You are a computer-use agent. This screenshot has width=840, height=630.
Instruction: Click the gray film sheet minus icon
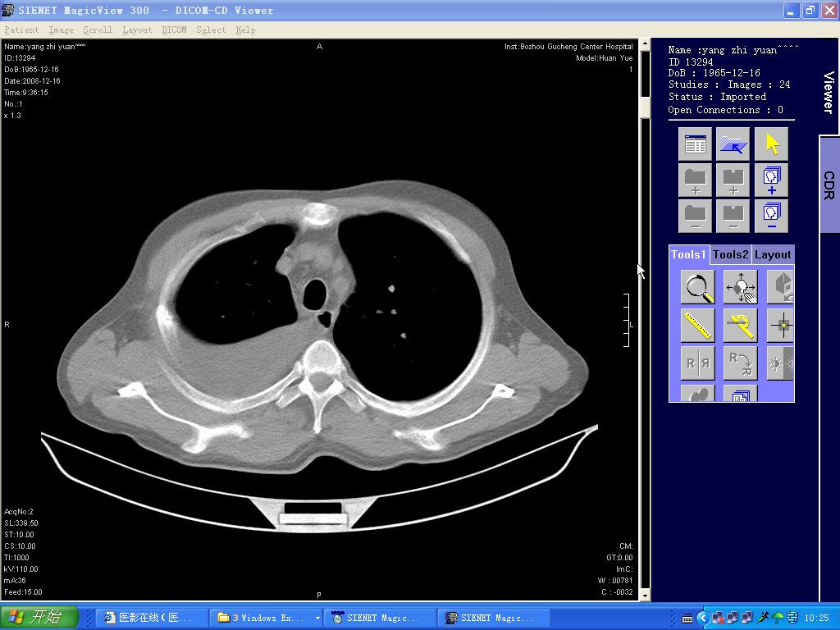(733, 216)
